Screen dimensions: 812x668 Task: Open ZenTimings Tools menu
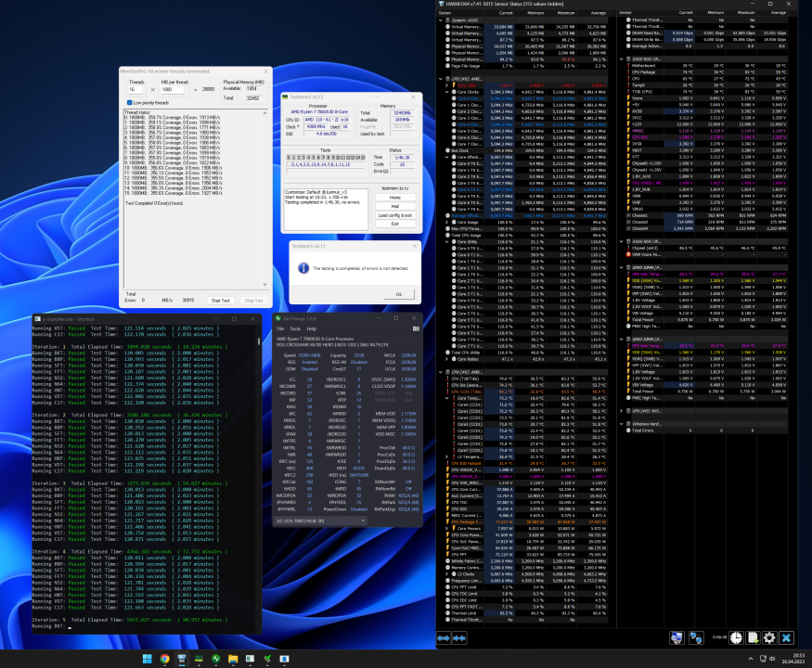pos(295,328)
